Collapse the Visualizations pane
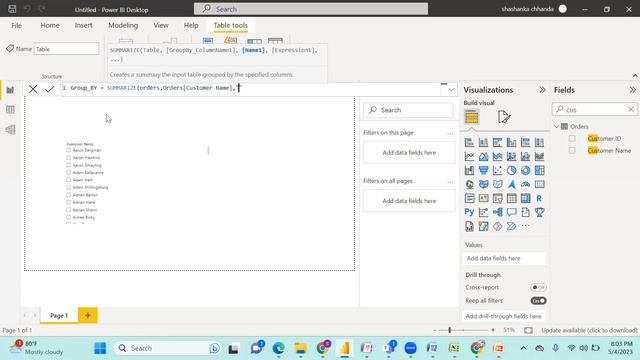The width and height of the screenshot is (640, 360). click(542, 90)
